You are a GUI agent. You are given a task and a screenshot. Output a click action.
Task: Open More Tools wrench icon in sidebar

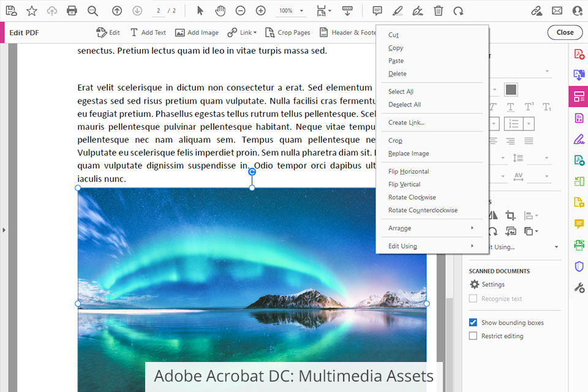tap(579, 288)
